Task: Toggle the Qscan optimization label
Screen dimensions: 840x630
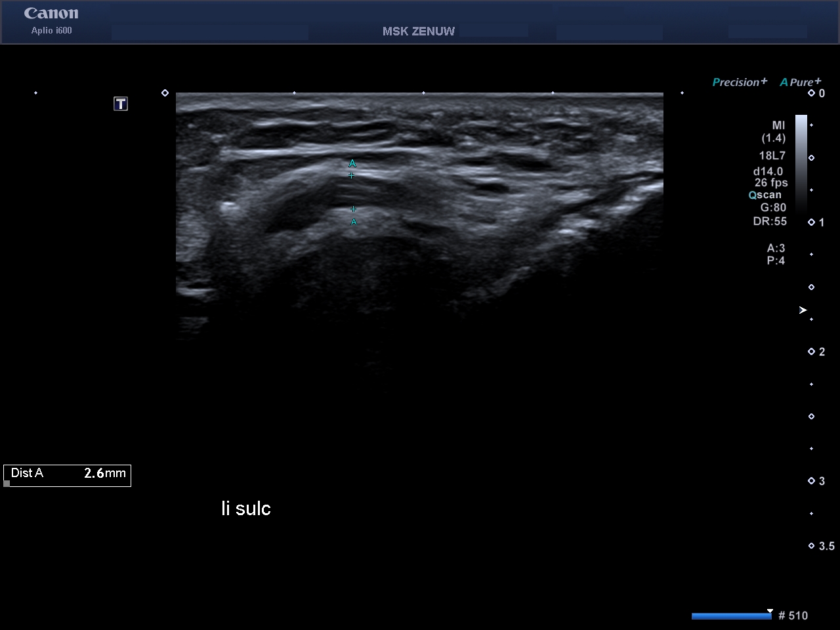Action: click(x=765, y=195)
